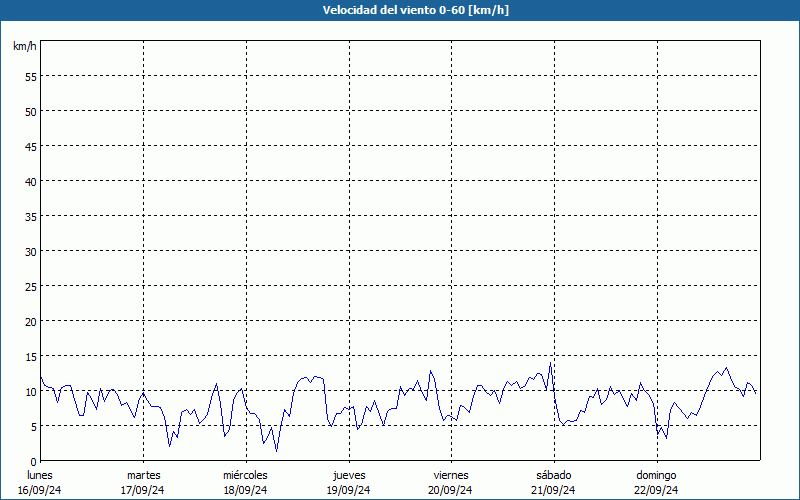The width and height of the screenshot is (800, 500).
Task: Click the date 17/09/24
Action: tap(142, 490)
